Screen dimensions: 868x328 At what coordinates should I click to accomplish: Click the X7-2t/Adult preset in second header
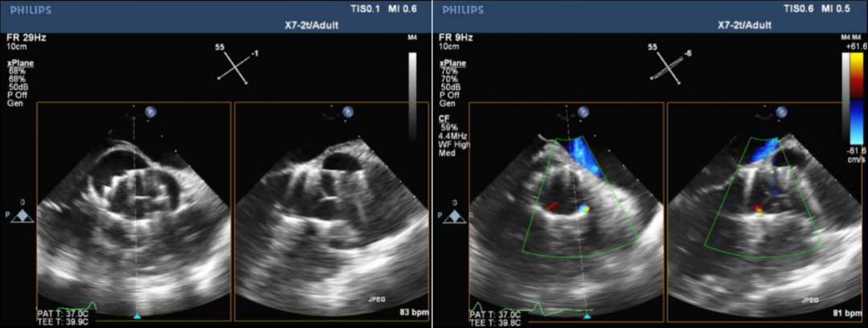[744, 26]
